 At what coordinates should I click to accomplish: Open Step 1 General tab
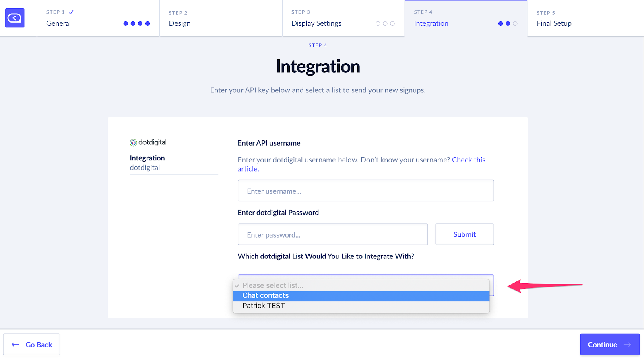98,18
